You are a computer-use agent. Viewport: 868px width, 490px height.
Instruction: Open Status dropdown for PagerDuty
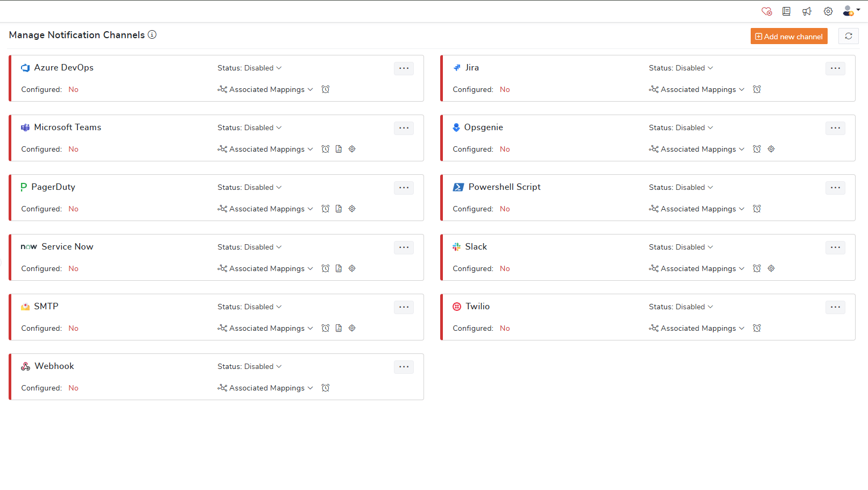[x=250, y=187]
